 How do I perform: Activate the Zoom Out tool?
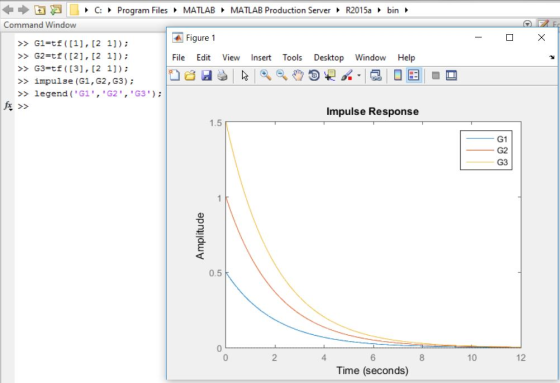pos(282,75)
